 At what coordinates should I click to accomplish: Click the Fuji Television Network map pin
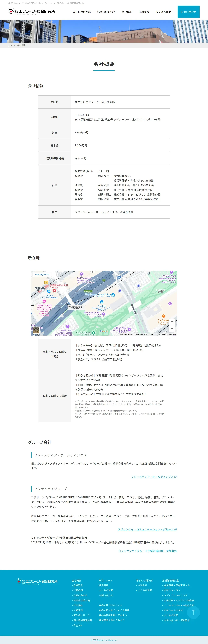[82, 274]
